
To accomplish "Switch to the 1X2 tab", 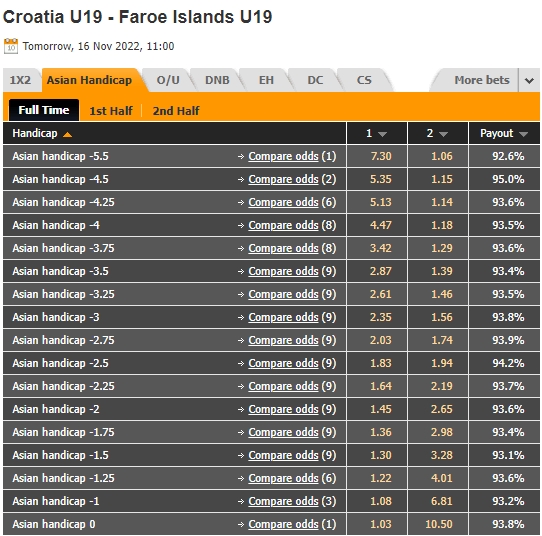I will [20, 80].
